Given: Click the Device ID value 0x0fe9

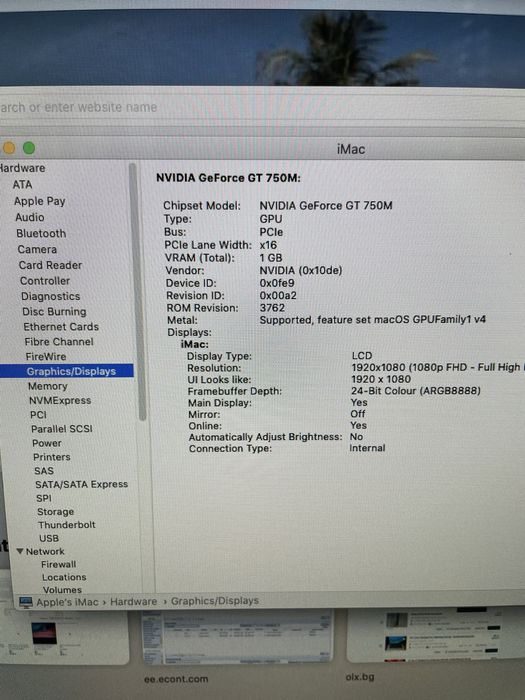Looking at the screenshot, I should pos(277,283).
